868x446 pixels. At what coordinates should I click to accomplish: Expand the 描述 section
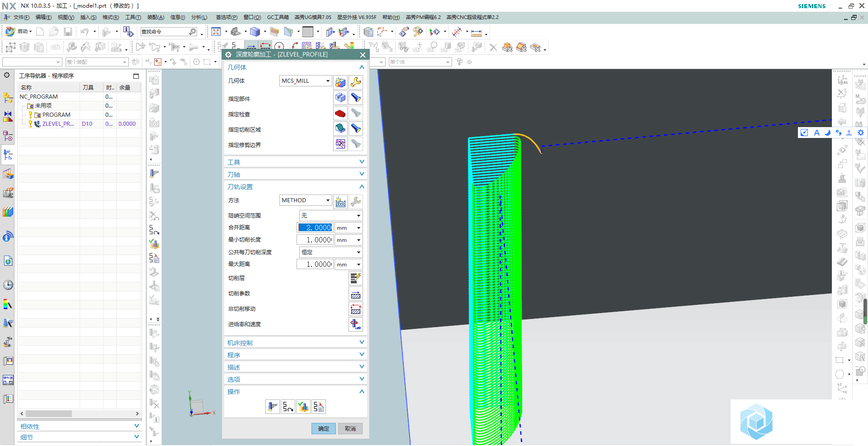click(x=362, y=367)
